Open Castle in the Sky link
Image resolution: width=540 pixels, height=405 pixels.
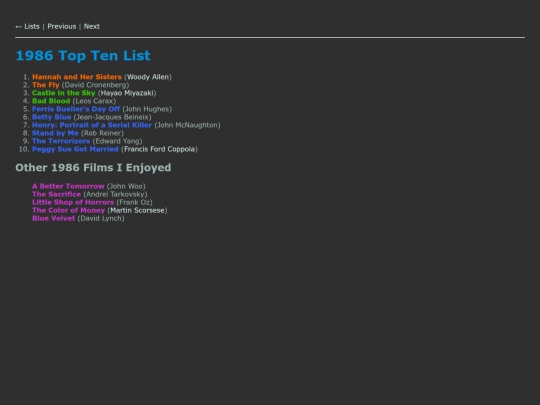[x=64, y=93]
